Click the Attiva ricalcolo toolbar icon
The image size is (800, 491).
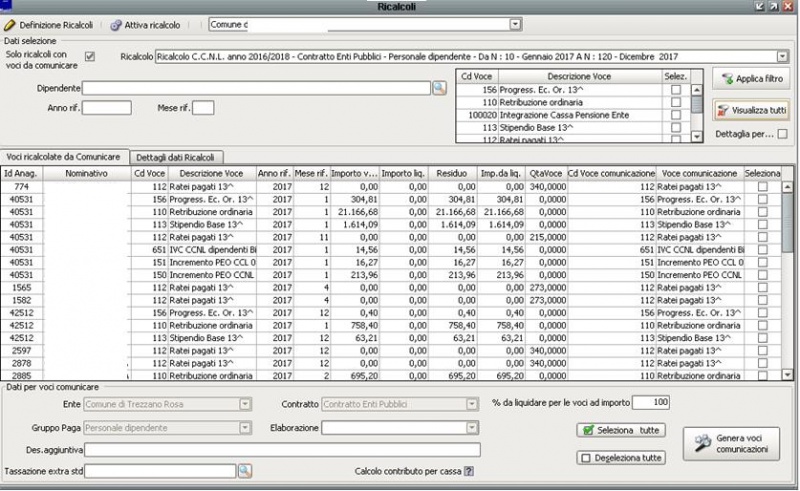pyautogui.click(x=116, y=23)
